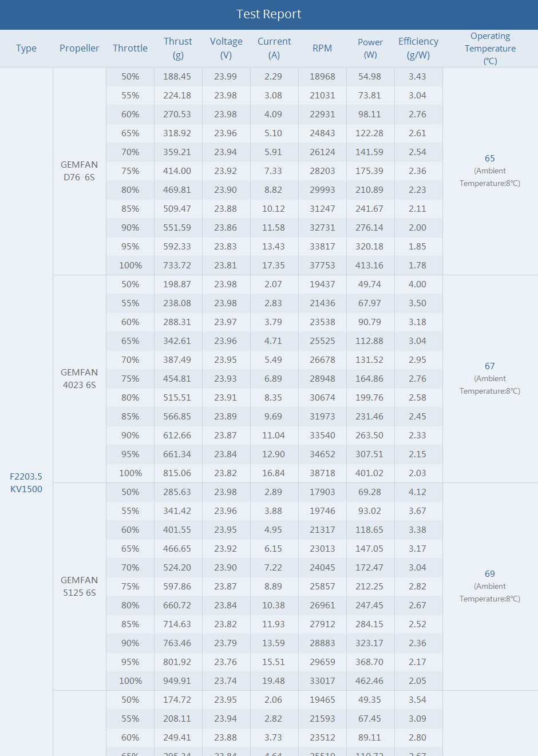538x756 pixels.
Task: Click the Throttle column header
Action: (x=130, y=48)
